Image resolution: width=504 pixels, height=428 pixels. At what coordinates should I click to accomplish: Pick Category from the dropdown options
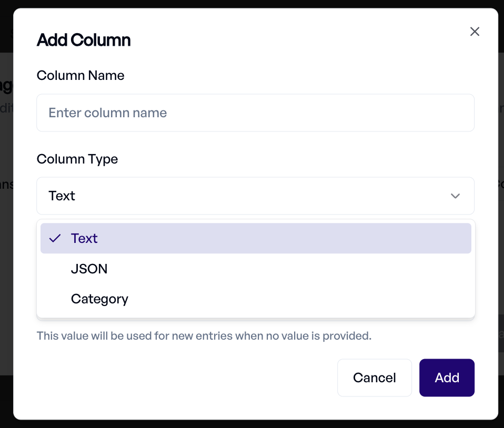point(255,299)
